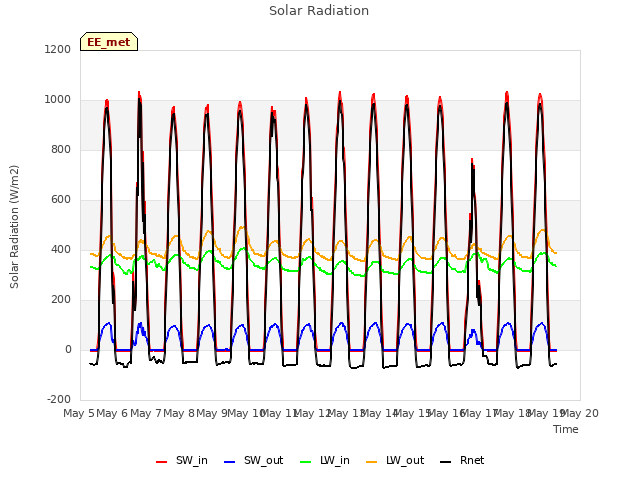Toggle the SW_in legend entry
640x480 pixels.
(182, 461)
